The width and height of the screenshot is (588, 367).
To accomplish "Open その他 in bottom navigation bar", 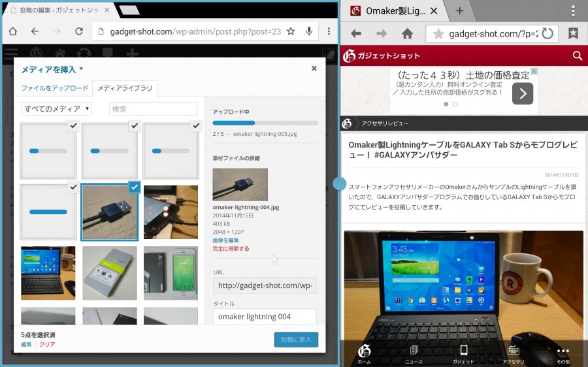I will 563,354.
